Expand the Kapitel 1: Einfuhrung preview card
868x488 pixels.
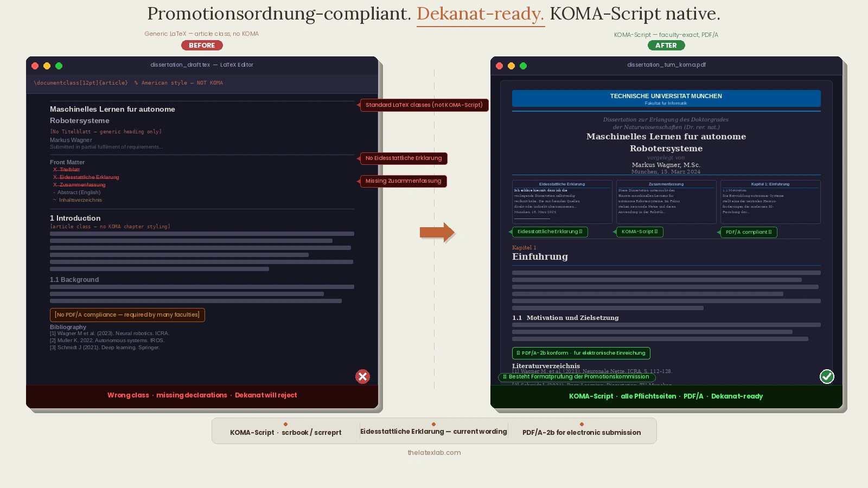[770, 202]
